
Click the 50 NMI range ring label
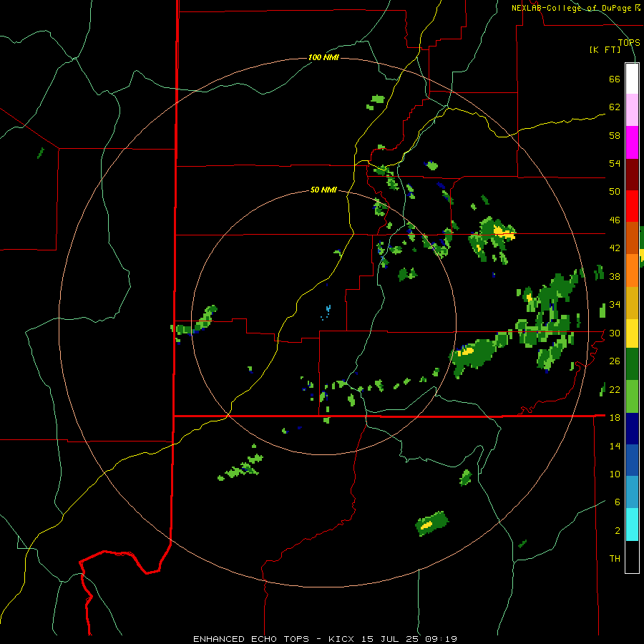(x=323, y=190)
